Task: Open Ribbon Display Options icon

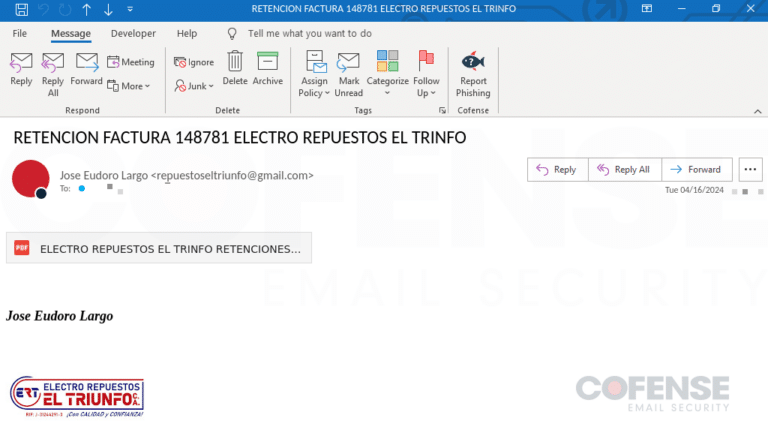Action: tap(647, 9)
